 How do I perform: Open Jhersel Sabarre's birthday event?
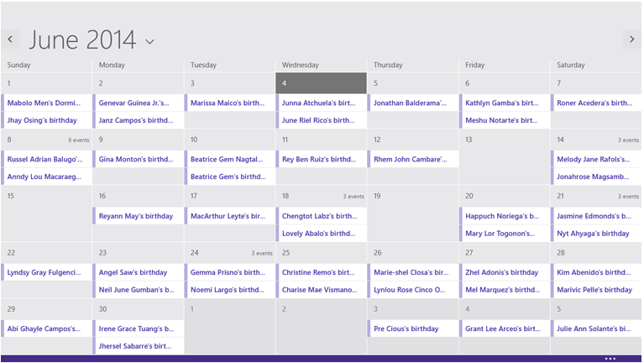coord(137,345)
